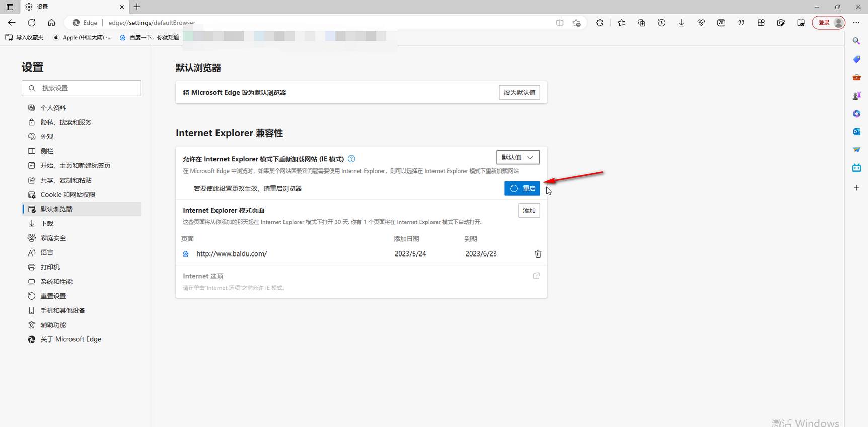Select 默认浏览器 settings section
The image size is (868, 427).
pyautogui.click(x=82, y=209)
